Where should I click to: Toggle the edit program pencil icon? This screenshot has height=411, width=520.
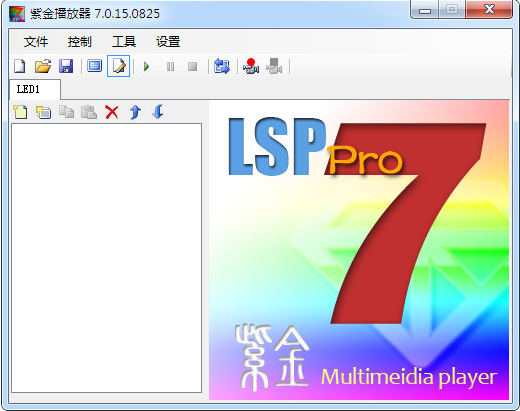(x=119, y=66)
